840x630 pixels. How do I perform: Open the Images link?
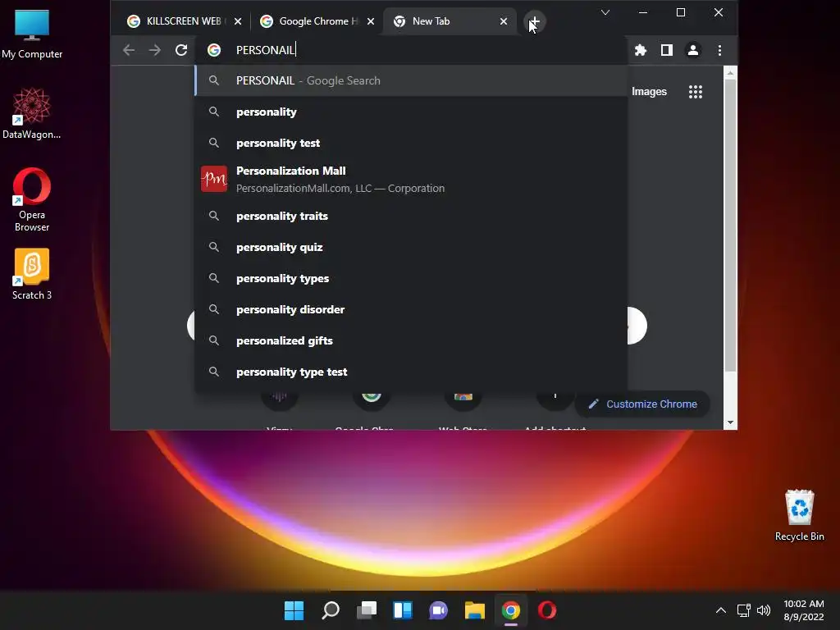click(x=649, y=92)
